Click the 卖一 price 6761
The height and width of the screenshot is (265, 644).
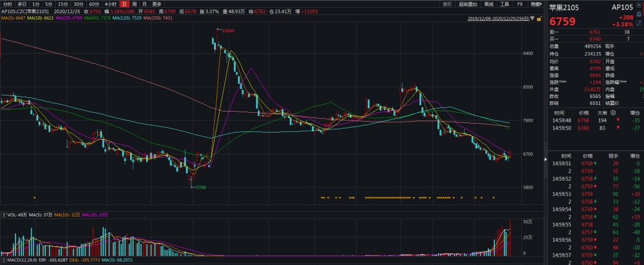pyautogui.click(x=595, y=32)
